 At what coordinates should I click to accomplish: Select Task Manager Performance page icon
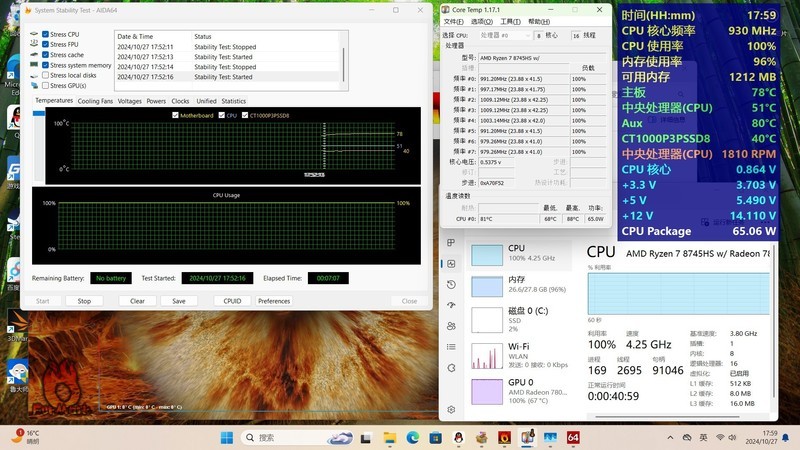[x=451, y=264]
